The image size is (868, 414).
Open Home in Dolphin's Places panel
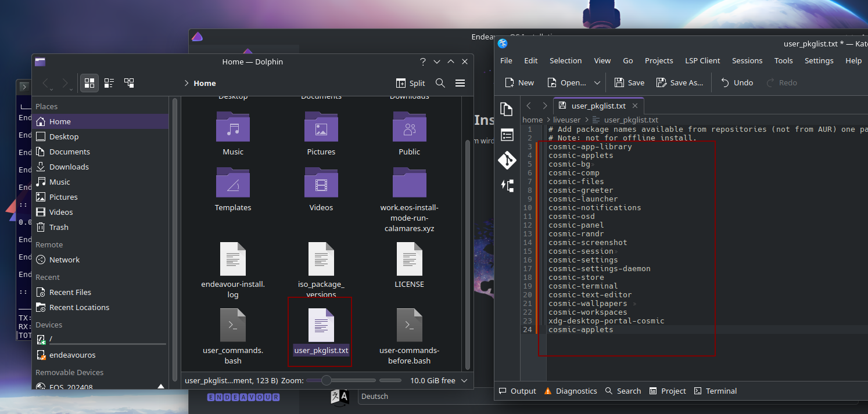pos(101,121)
